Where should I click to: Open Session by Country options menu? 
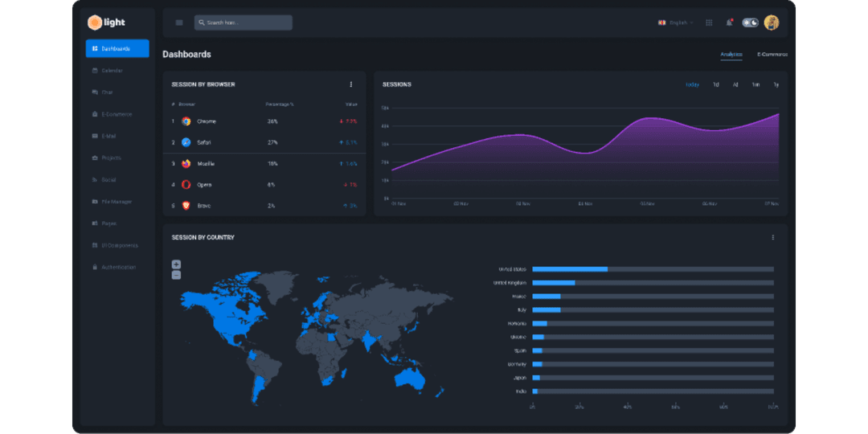tap(772, 238)
